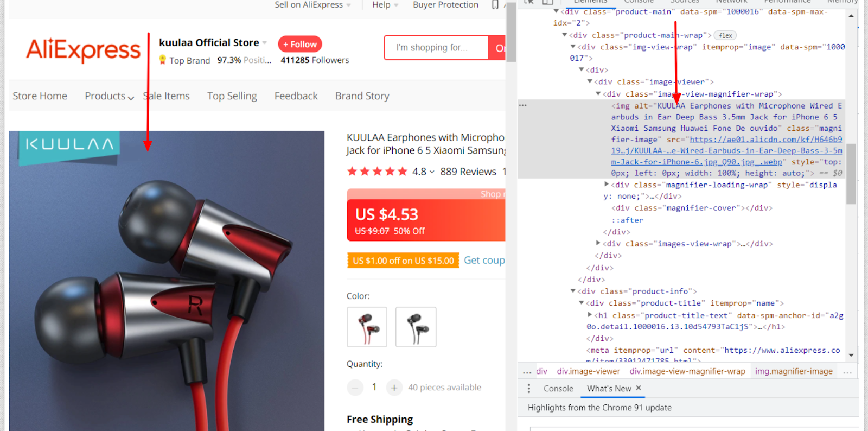
Task: Close the What's New drawer tab
Action: [x=639, y=388]
